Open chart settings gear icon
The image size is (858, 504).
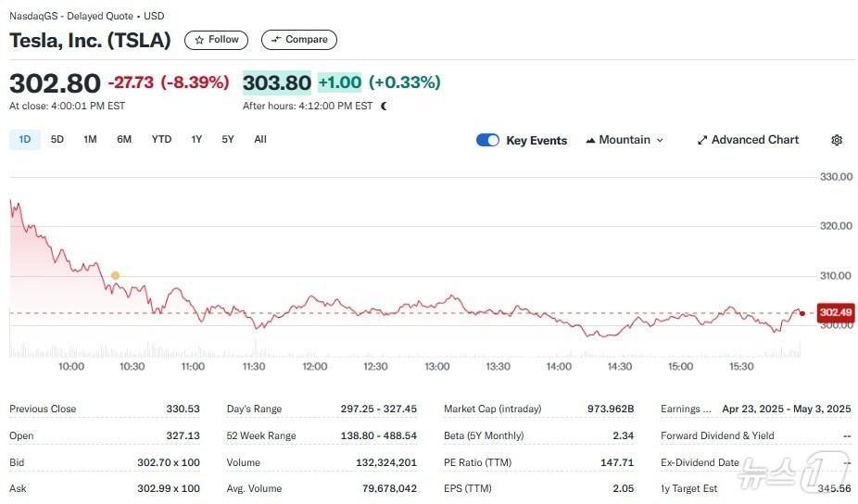837,140
